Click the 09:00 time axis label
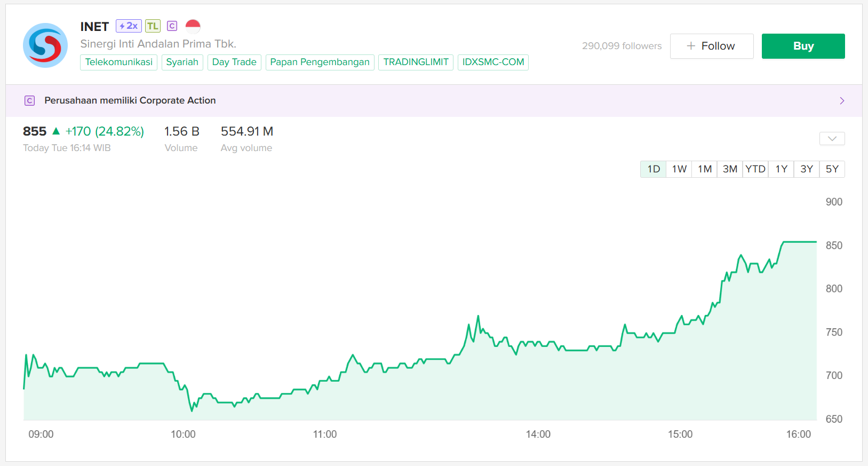The height and width of the screenshot is (466, 868). [41, 435]
